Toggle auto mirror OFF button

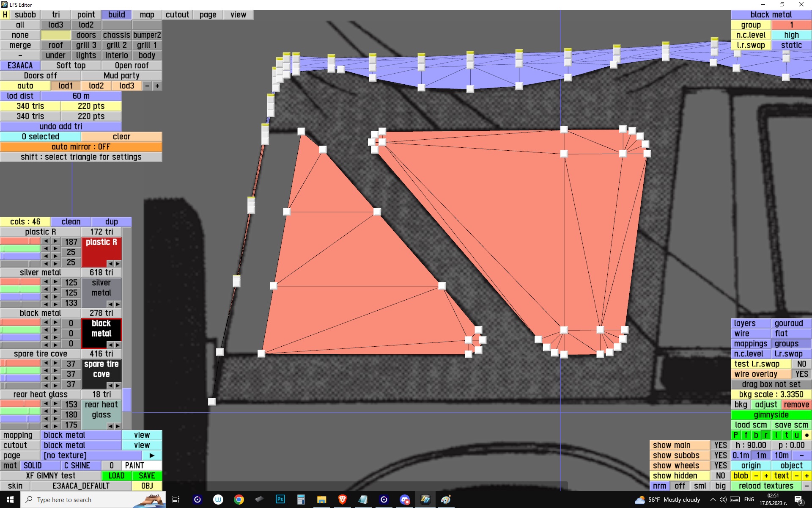pyautogui.click(x=81, y=147)
